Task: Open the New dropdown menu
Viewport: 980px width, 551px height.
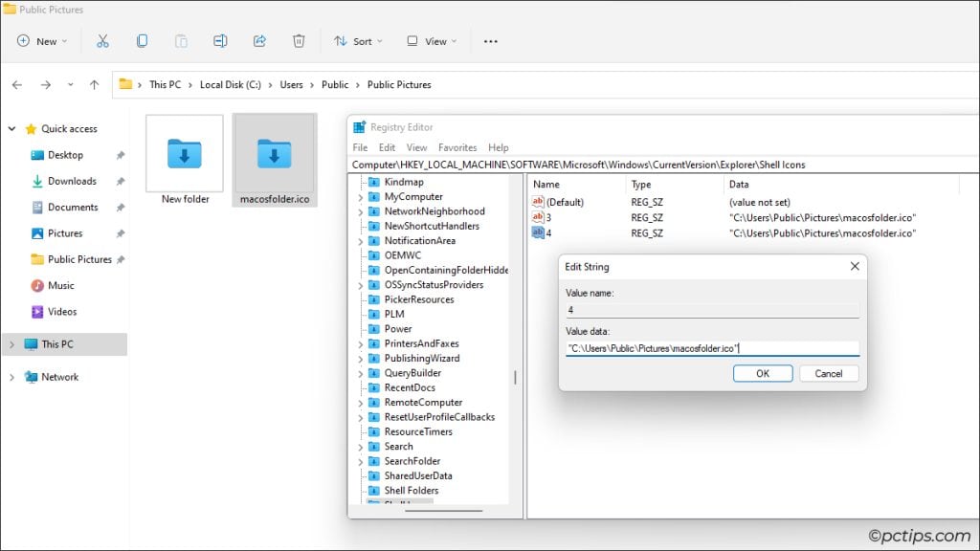Action: 40,41
